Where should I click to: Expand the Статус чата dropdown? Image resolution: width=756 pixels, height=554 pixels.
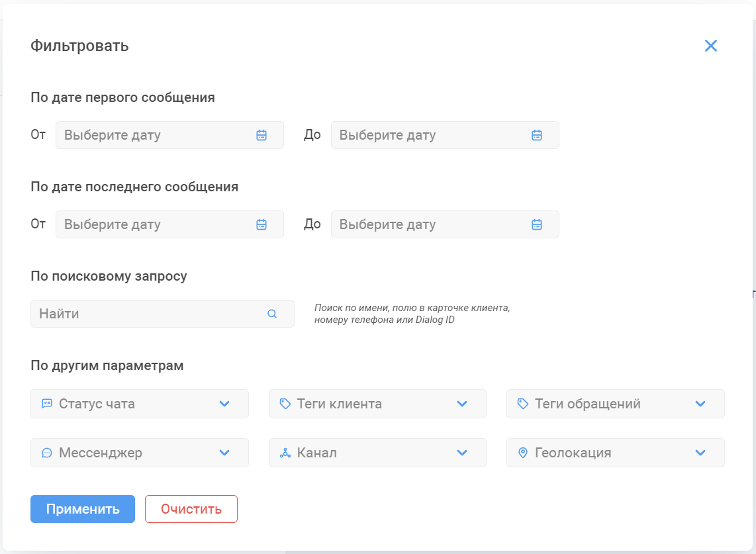139,404
